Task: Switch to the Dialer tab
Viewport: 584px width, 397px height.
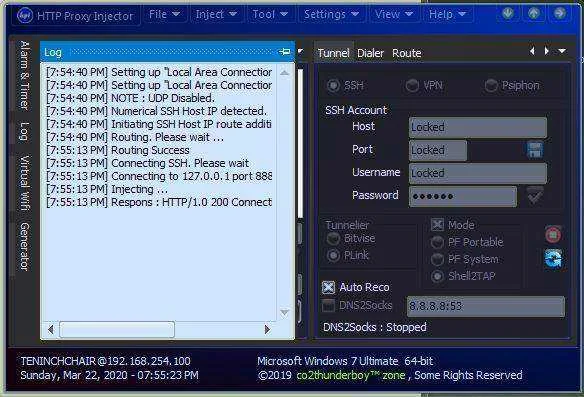Action: [x=370, y=53]
